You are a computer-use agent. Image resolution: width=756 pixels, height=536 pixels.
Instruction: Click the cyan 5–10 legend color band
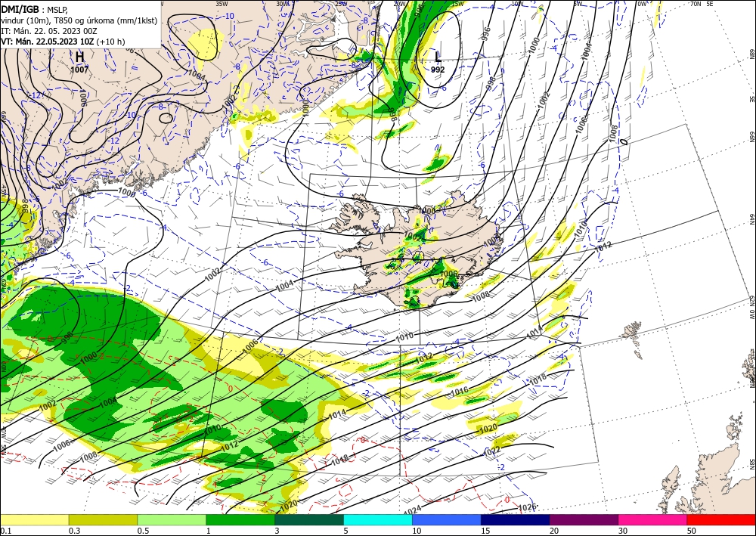(378, 519)
